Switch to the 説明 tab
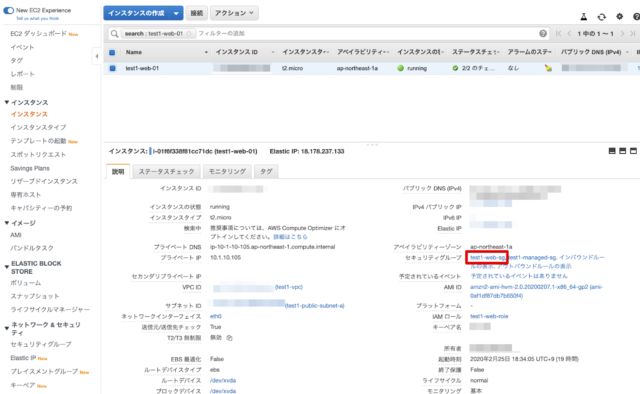The width and height of the screenshot is (640, 394). click(x=118, y=171)
